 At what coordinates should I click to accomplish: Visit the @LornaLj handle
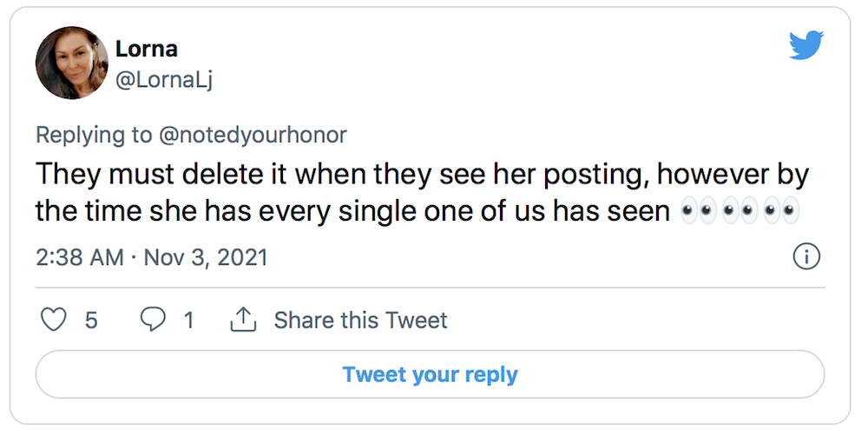tap(164, 80)
